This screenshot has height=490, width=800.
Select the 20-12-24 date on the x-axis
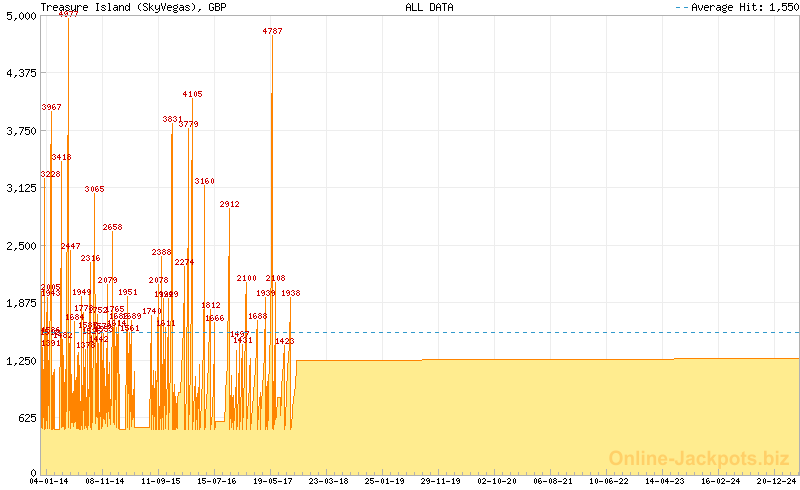[775, 481]
